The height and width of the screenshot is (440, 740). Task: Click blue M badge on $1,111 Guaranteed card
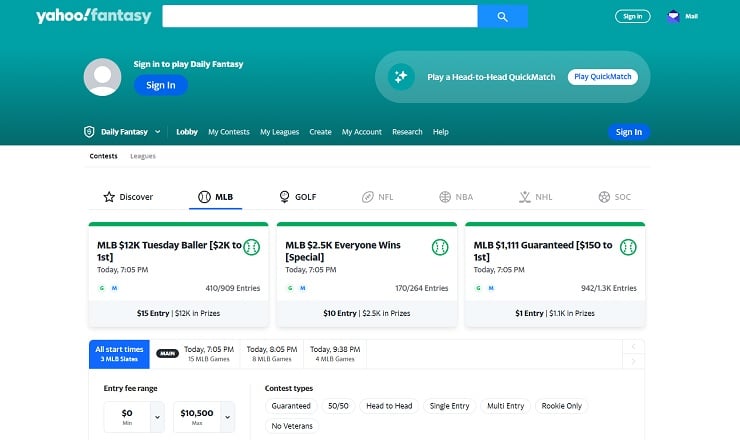[x=491, y=288]
